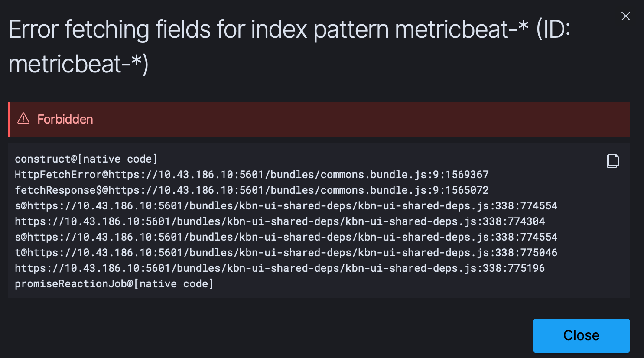Click the t@ line ending 338:775046

[286, 253]
